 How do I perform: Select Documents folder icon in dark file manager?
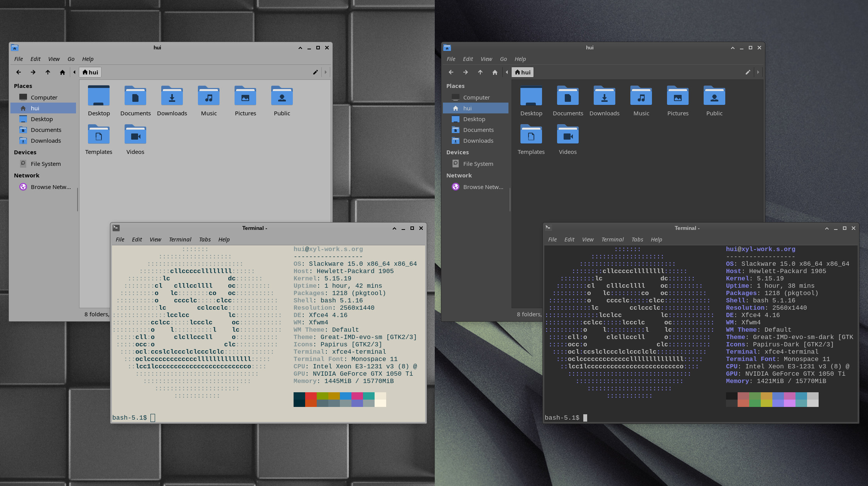pyautogui.click(x=568, y=96)
